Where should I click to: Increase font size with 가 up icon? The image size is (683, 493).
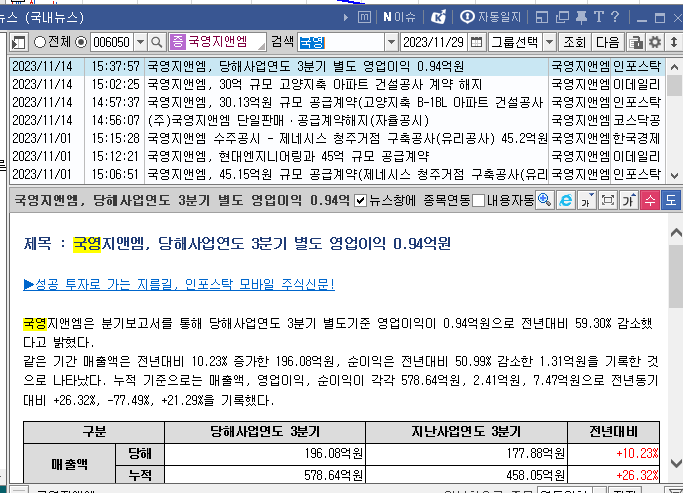(629, 200)
